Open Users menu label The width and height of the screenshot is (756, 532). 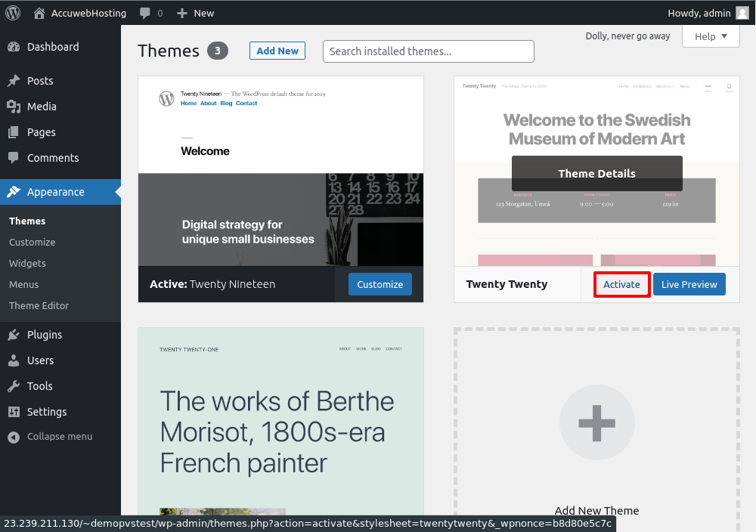pyautogui.click(x=41, y=360)
